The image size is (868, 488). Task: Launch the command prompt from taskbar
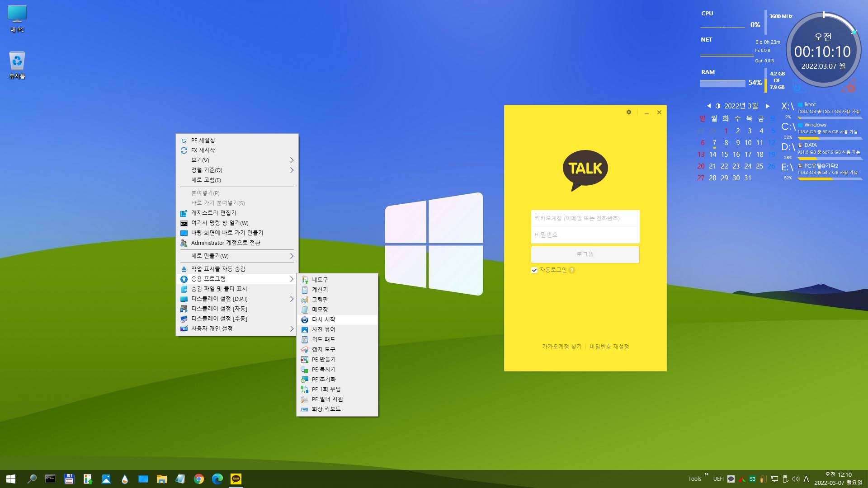[50, 479]
